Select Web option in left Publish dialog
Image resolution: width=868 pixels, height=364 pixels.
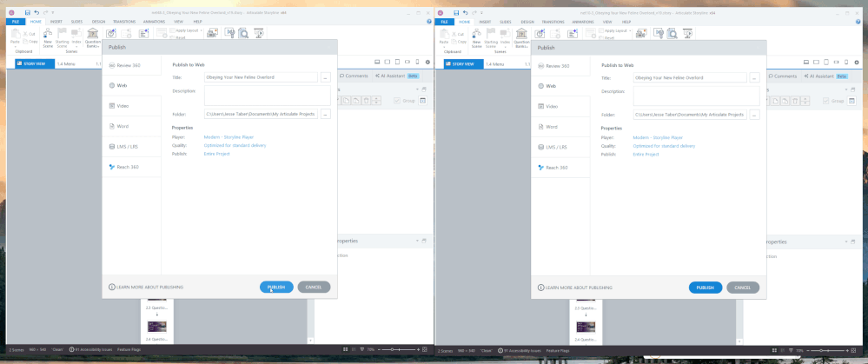pos(132,86)
